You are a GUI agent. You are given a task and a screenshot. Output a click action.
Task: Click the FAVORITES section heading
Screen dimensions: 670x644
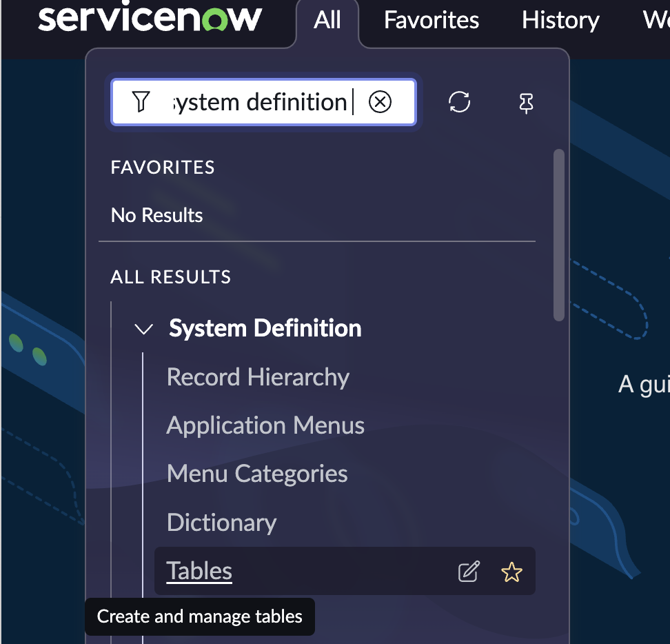pos(163,167)
